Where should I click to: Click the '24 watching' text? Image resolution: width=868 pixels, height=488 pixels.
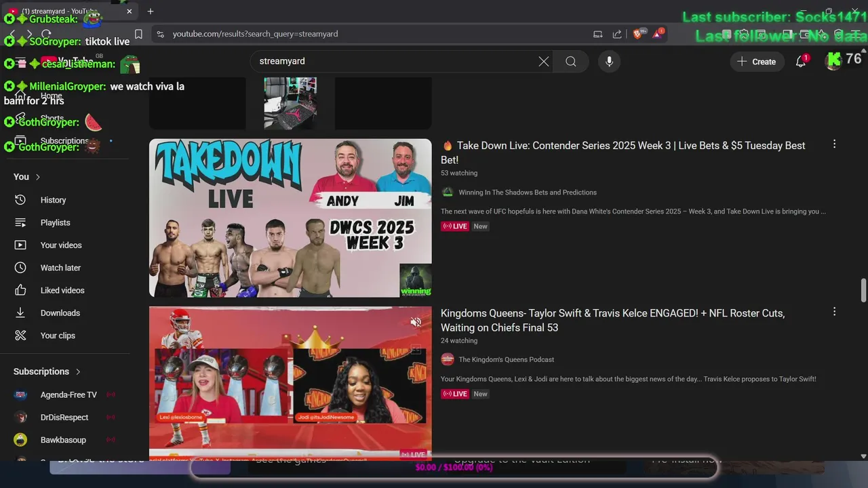(x=459, y=341)
